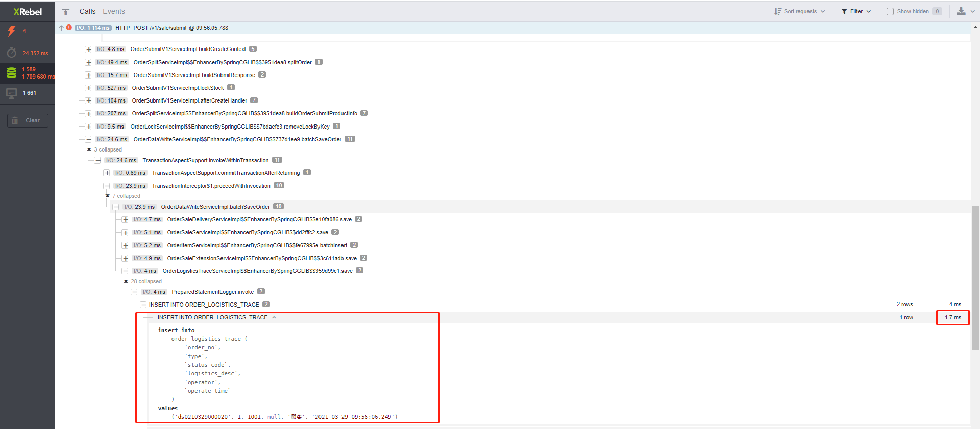Select the lockStock 527 ms I/O badge

point(111,88)
